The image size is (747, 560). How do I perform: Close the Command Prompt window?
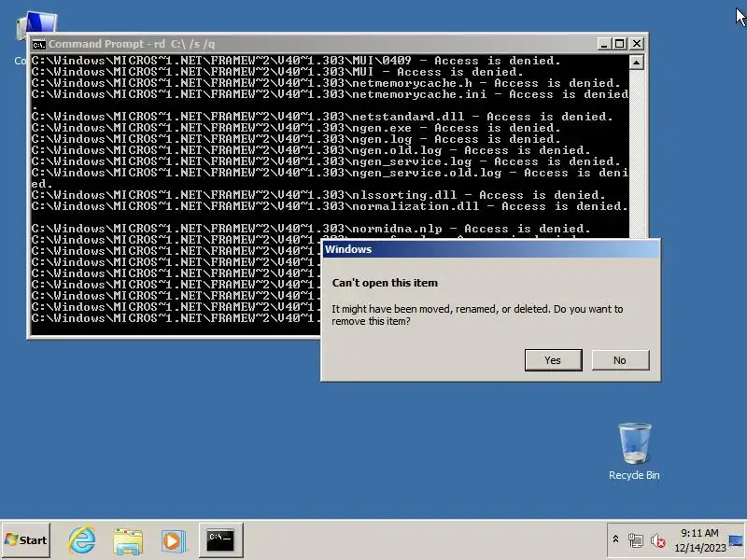coord(637,44)
